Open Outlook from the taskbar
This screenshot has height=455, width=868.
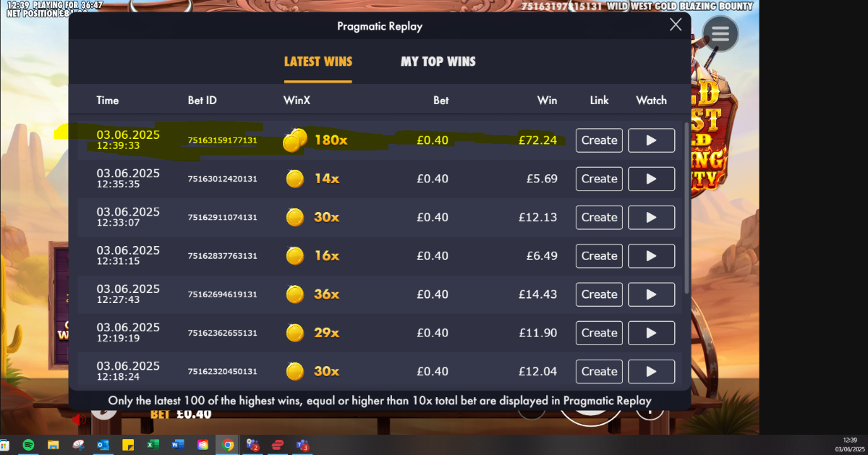click(103, 445)
